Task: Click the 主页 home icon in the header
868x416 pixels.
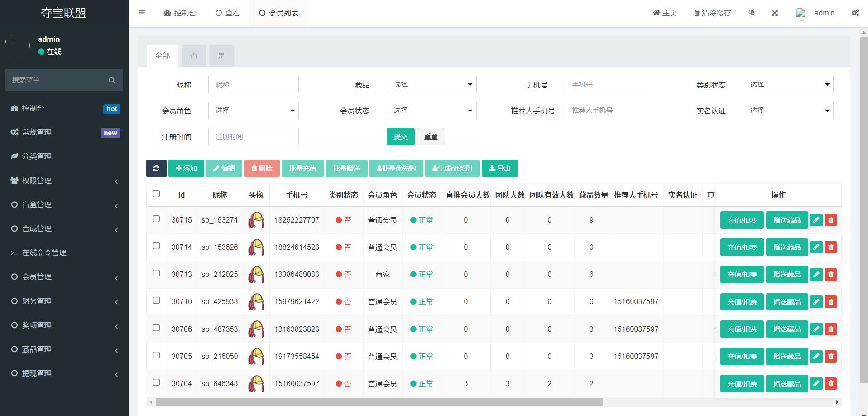Action: [656, 13]
